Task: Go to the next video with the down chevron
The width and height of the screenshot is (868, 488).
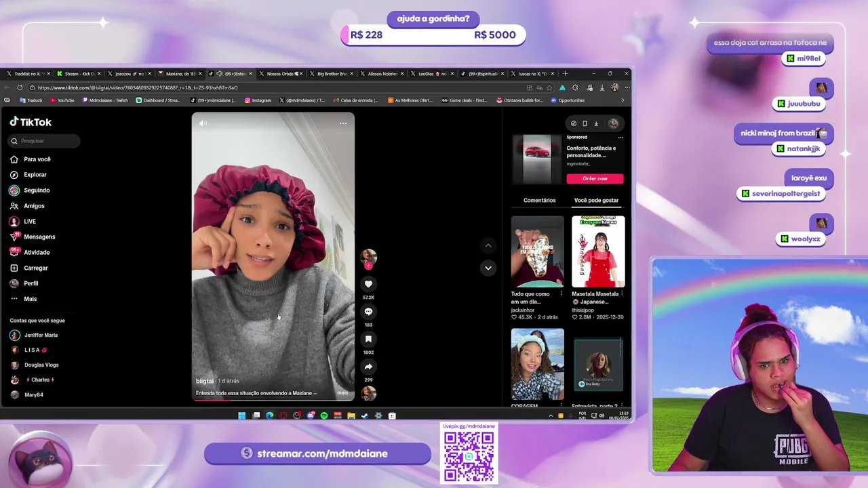Action: 488,268
